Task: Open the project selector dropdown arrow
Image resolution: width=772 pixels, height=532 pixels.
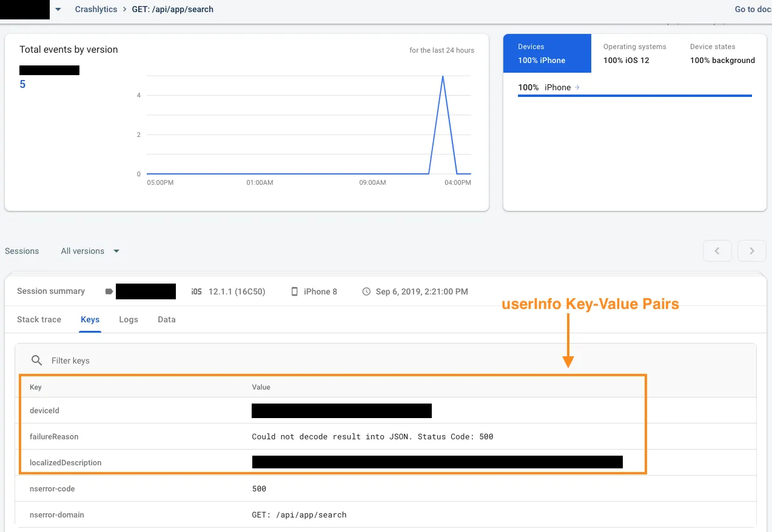Action: coord(58,10)
